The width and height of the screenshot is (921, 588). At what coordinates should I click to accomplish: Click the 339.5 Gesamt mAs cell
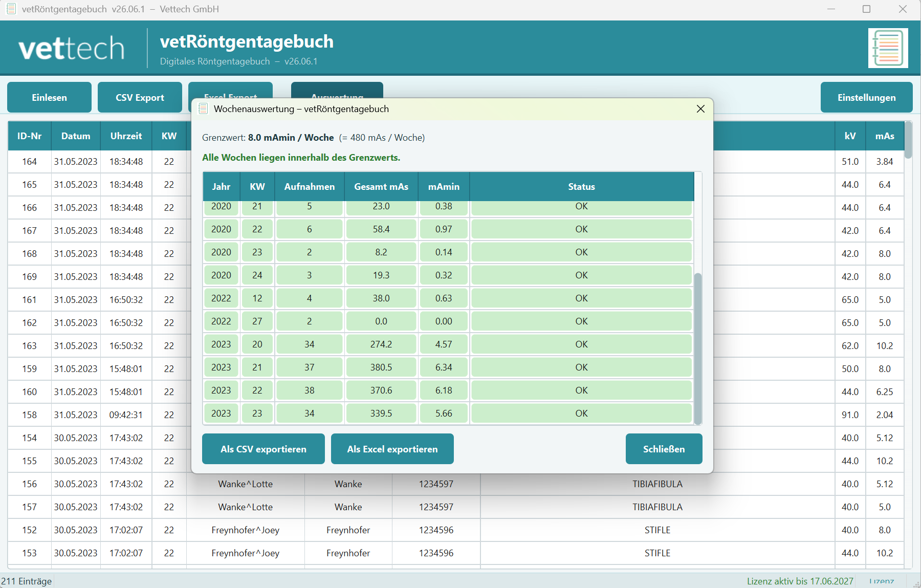(381, 413)
